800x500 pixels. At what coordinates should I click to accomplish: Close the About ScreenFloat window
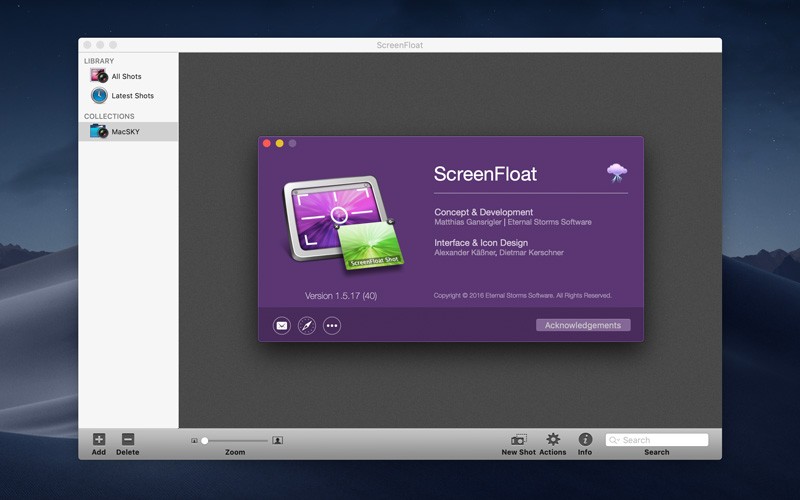pyautogui.click(x=267, y=143)
